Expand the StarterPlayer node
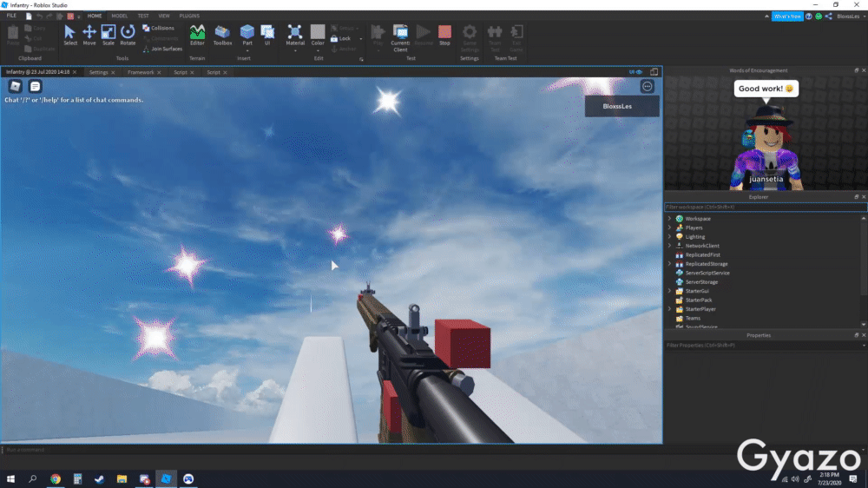Viewport: 868px width, 488px height. (x=669, y=309)
